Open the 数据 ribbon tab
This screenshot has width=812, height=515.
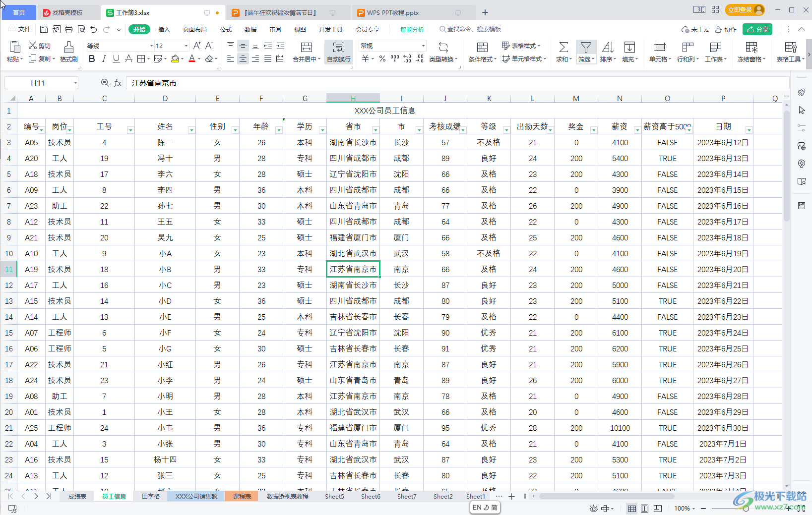click(x=250, y=29)
